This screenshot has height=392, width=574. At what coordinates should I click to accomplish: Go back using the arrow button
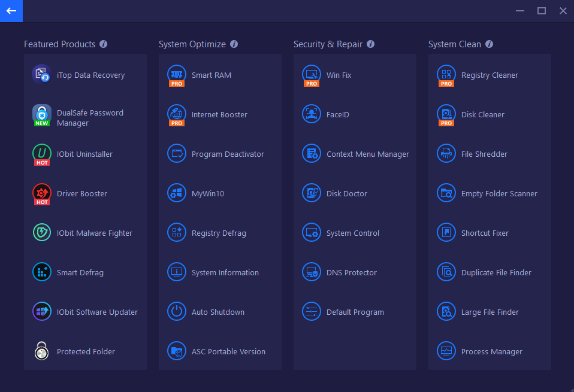pos(11,11)
